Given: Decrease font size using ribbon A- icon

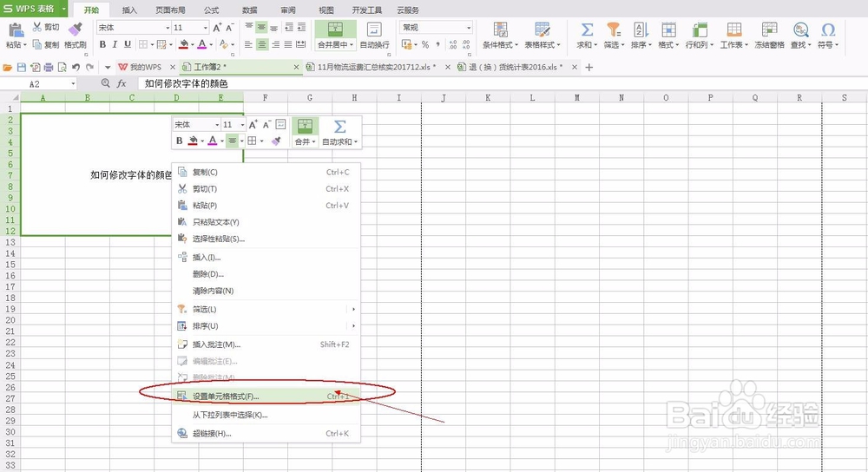Looking at the screenshot, I should click(230, 27).
